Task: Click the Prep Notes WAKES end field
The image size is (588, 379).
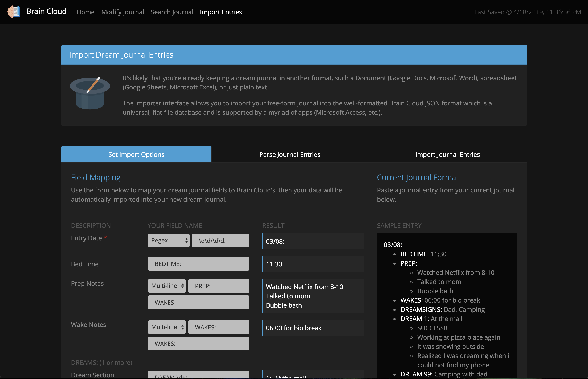Action: click(x=198, y=303)
